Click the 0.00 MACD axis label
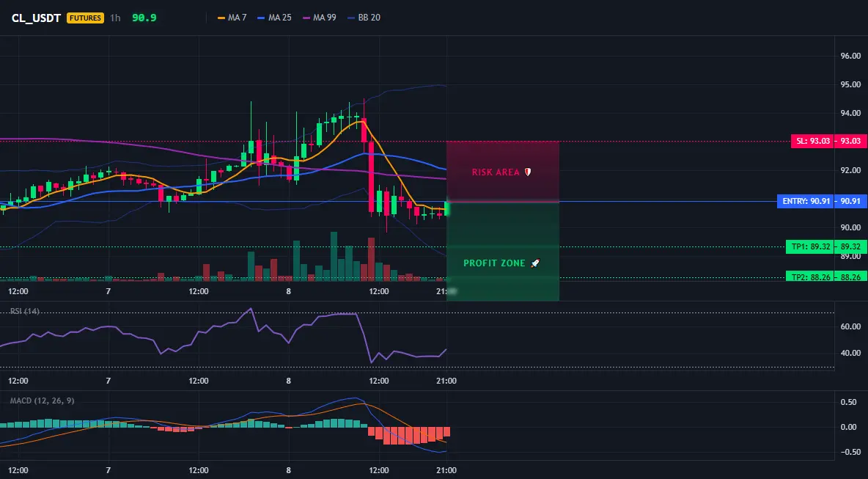Image resolution: width=868 pixels, height=479 pixels. (x=850, y=427)
